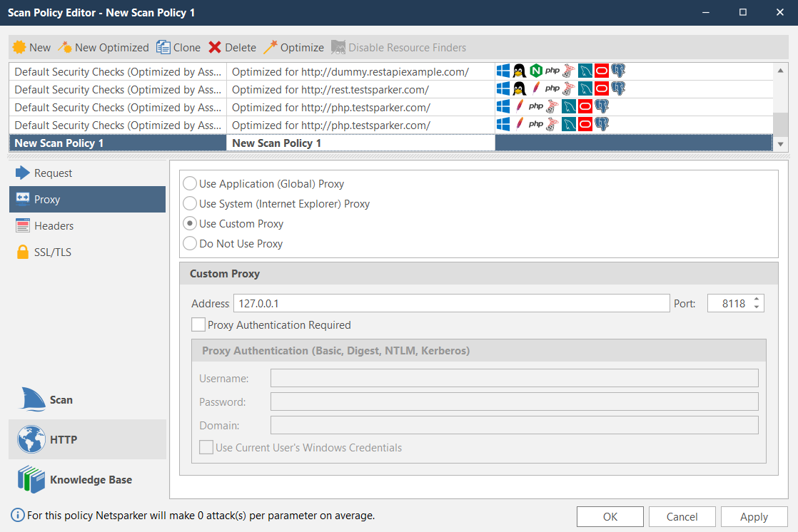
Task: Choose Use System (Internet Explorer) Proxy
Action: pos(190,203)
